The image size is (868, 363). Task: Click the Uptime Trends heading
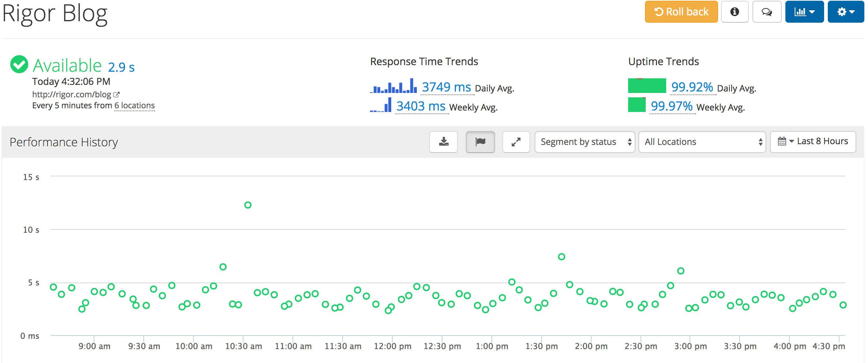[664, 61]
